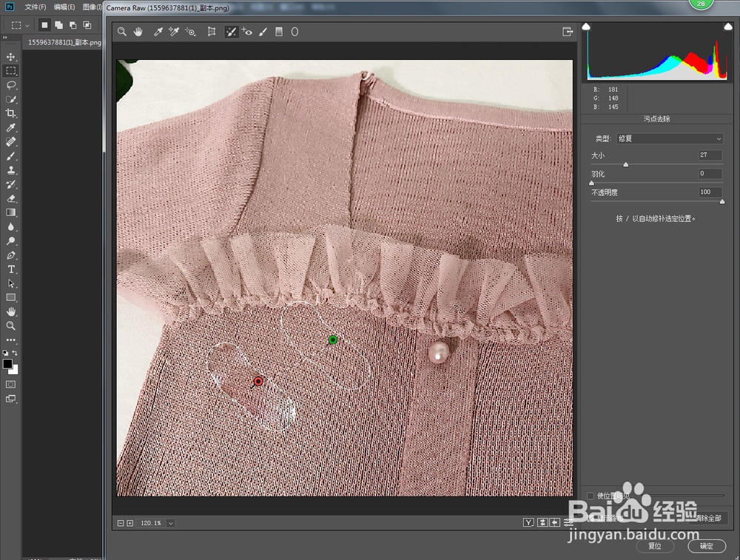Screen dimensions: 740x560
Task: Select the Radial Filter tool
Action: click(295, 32)
